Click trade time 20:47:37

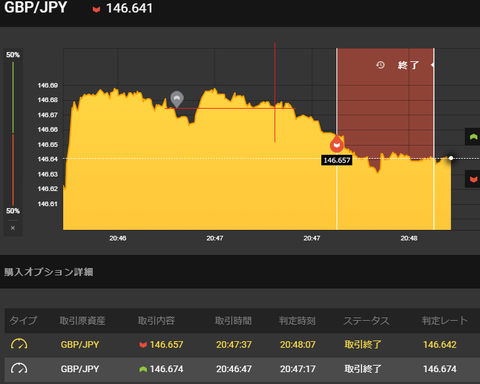(234, 345)
